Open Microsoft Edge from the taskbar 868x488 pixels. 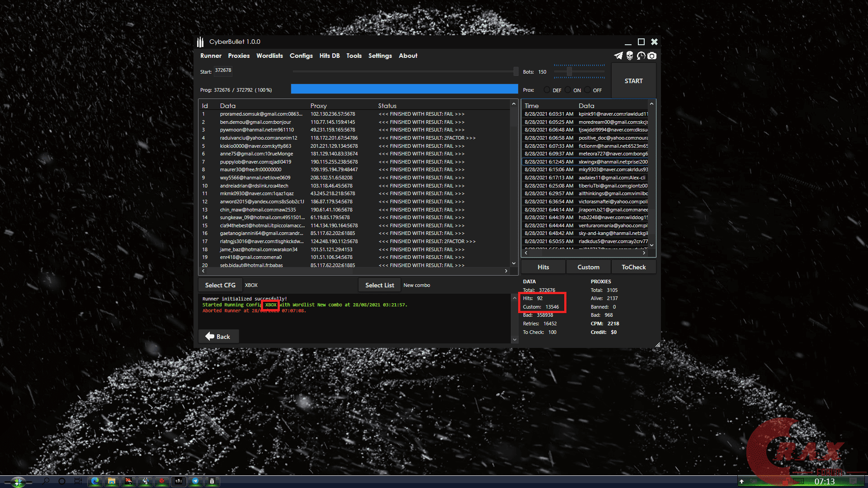(95, 482)
